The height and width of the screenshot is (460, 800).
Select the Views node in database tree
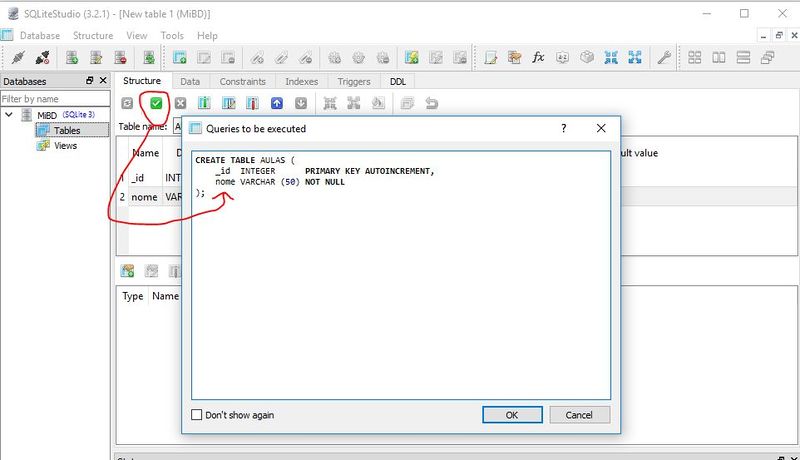click(65, 146)
